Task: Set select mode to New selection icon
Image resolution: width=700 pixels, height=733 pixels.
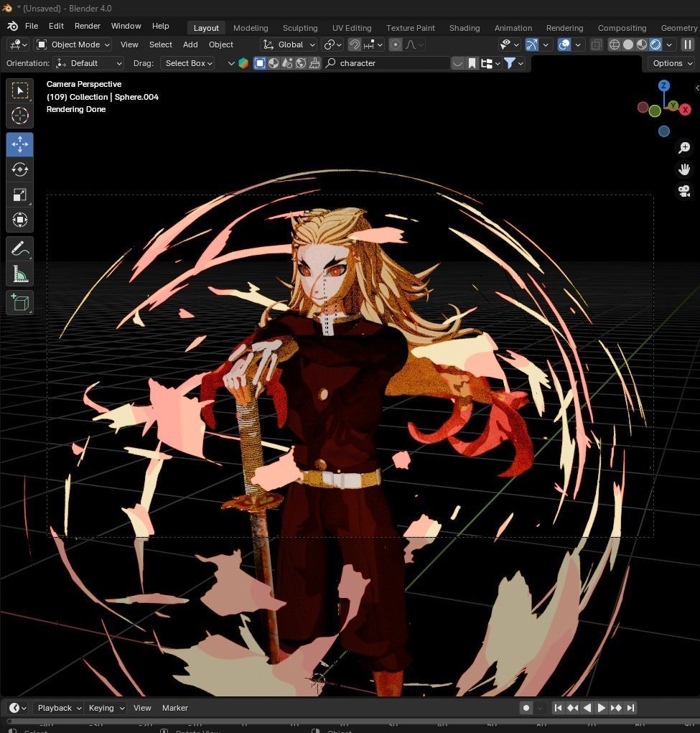Action: click(260, 63)
